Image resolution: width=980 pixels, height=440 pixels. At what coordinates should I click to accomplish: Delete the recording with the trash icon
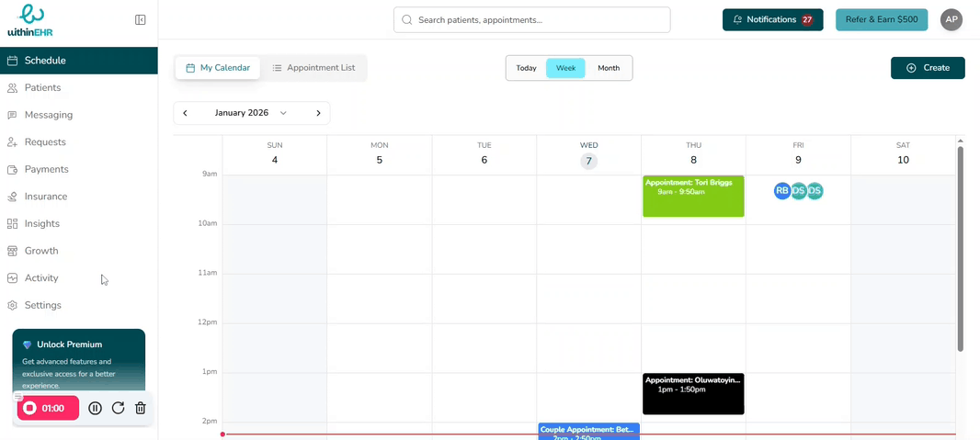[x=141, y=408]
